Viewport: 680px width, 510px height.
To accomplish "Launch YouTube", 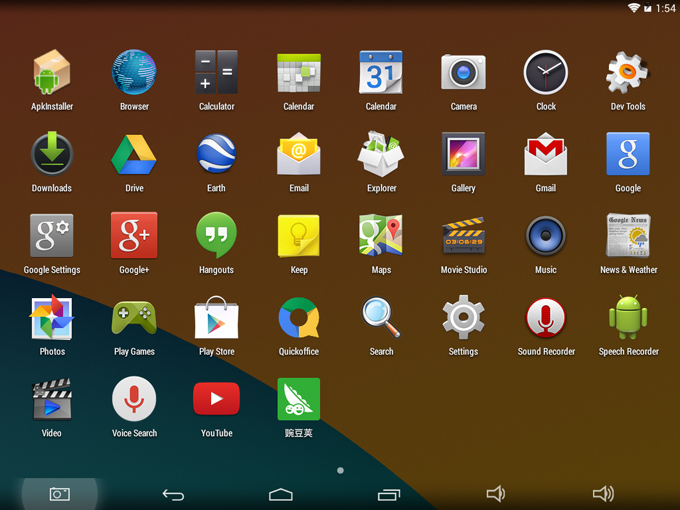I will pos(216,399).
